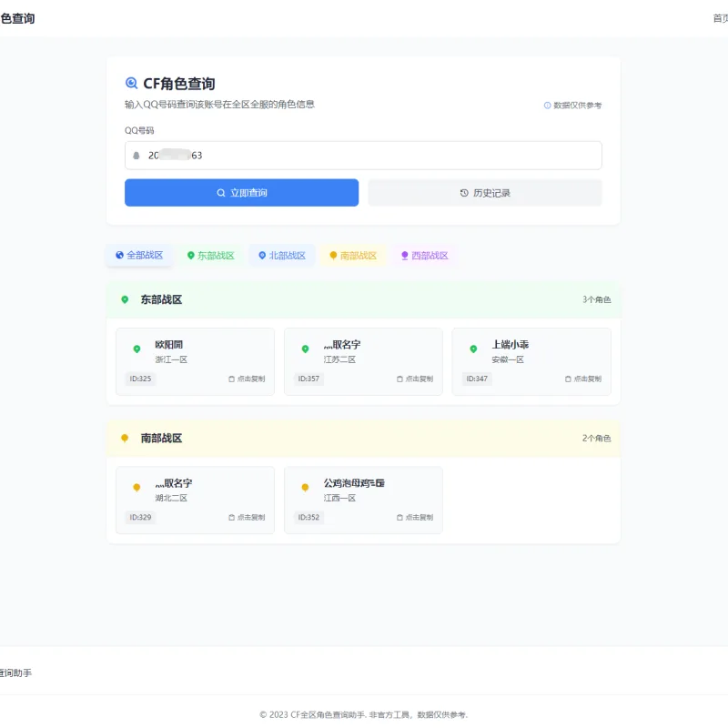
Task: Click the 湖北二区 server label
Action: [171, 498]
